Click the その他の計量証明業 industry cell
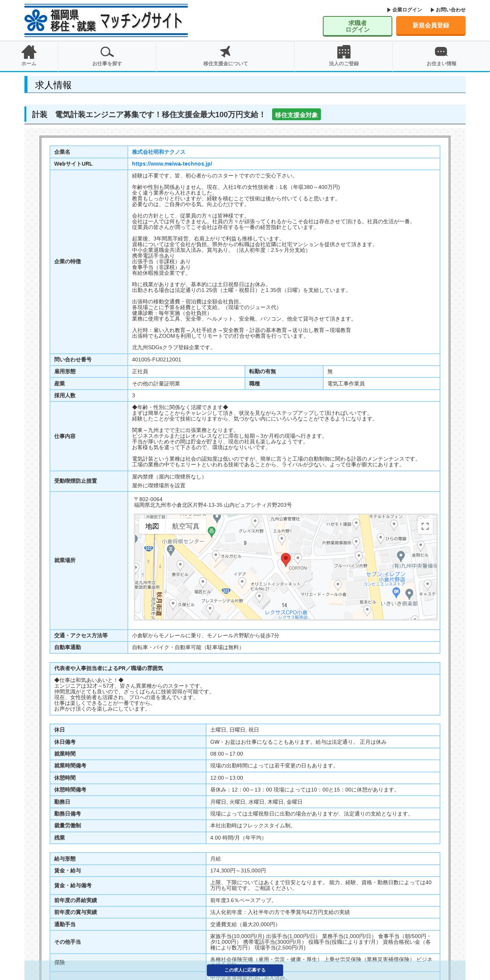 186,384
